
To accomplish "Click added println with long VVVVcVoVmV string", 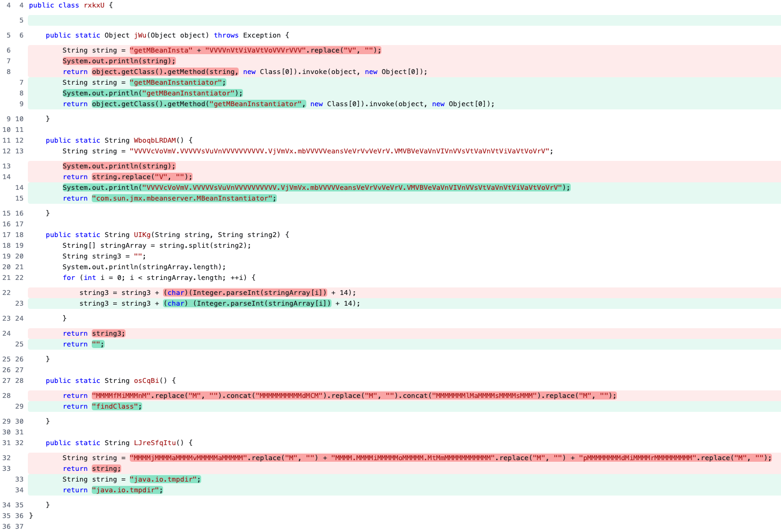I will 316,188.
